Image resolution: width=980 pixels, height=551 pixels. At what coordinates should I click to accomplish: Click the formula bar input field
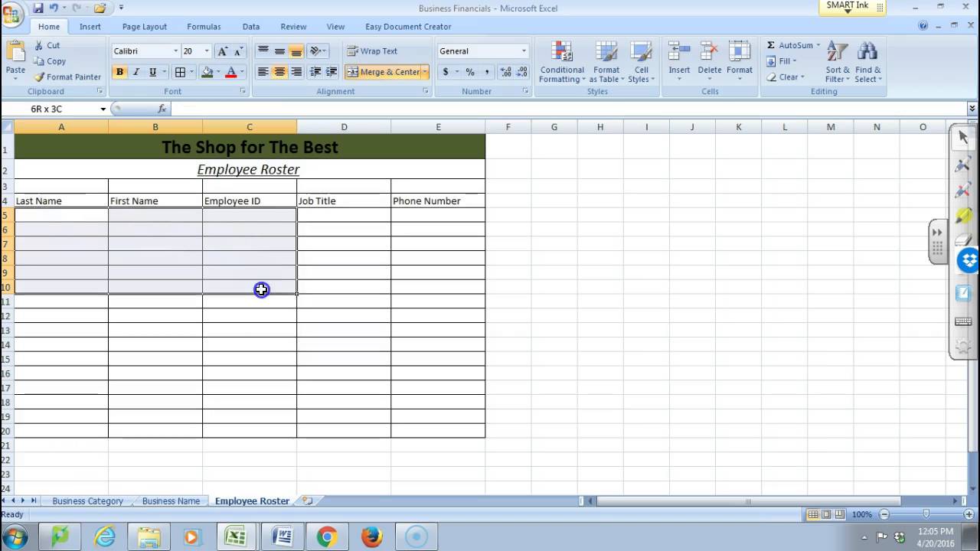[x=568, y=109]
